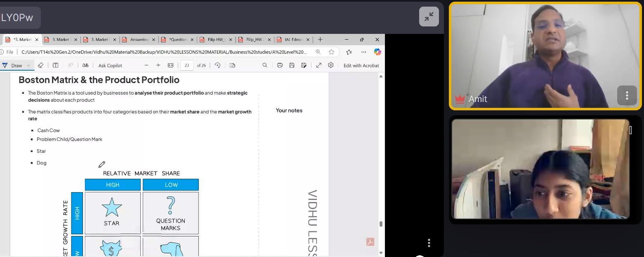The height and width of the screenshot is (257, 644).
Task: Click the Save floppy disk icon
Action: pos(292,65)
